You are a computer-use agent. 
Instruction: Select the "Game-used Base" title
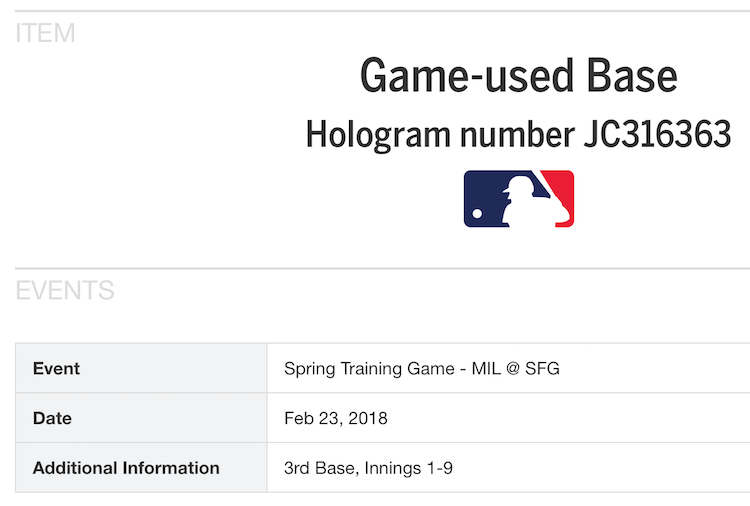518,76
